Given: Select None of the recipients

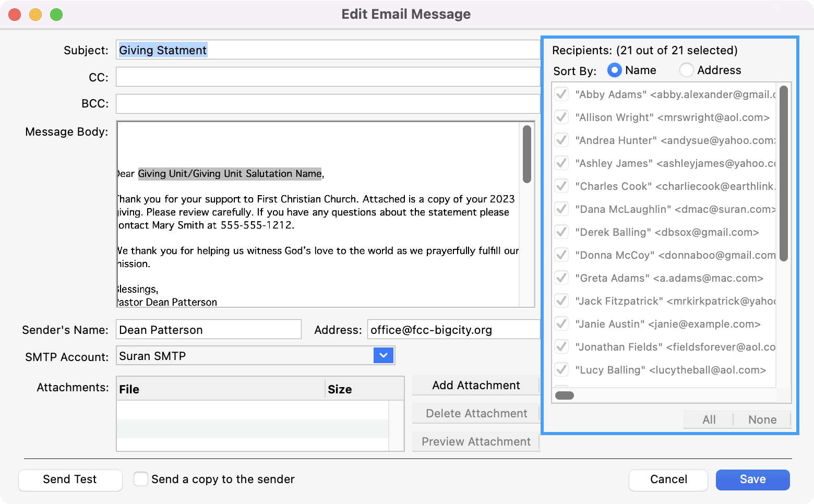Looking at the screenshot, I should pyautogui.click(x=762, y=419).
